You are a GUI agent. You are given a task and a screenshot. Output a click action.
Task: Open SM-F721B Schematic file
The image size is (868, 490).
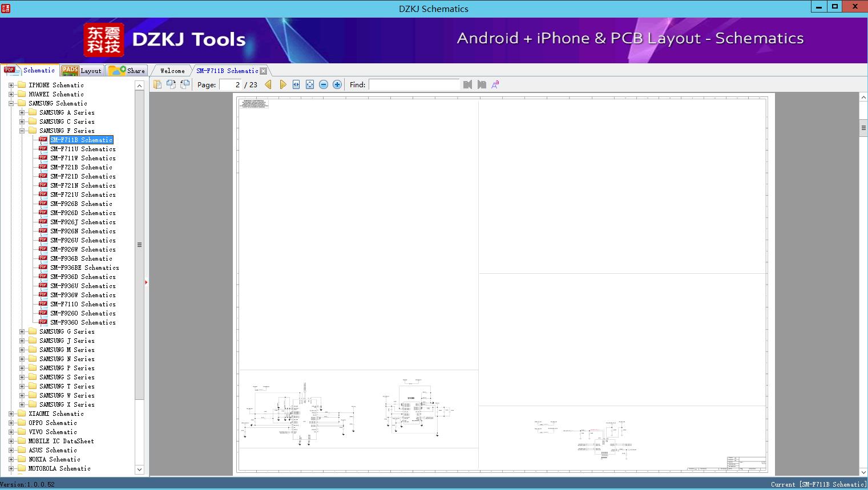click(x=81, y=167)
